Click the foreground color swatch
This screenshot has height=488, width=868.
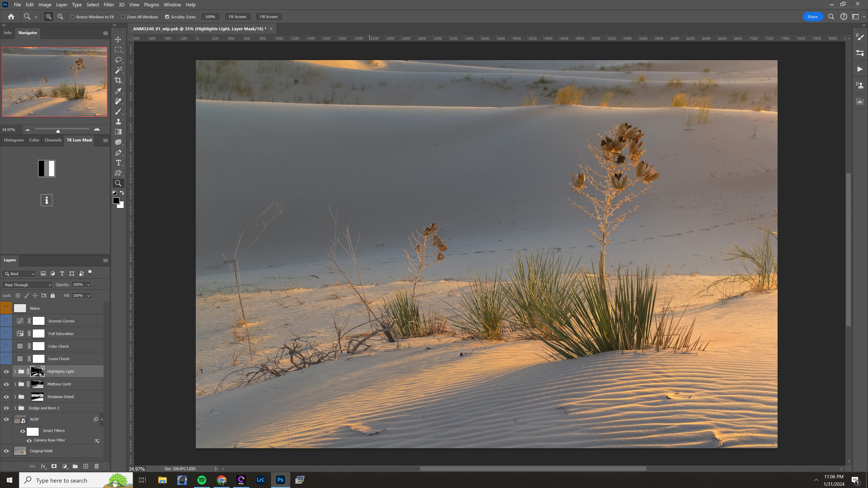[x=116, y=200]
